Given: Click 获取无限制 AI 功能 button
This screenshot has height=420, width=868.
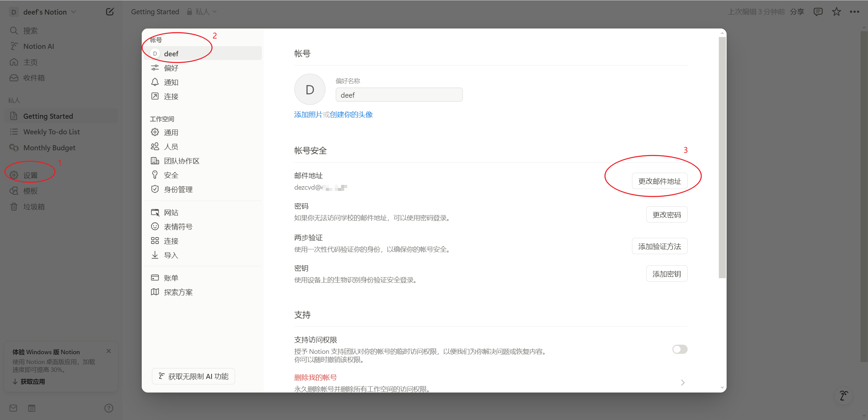Looking at the screenshot, I should tap(194, 376).
